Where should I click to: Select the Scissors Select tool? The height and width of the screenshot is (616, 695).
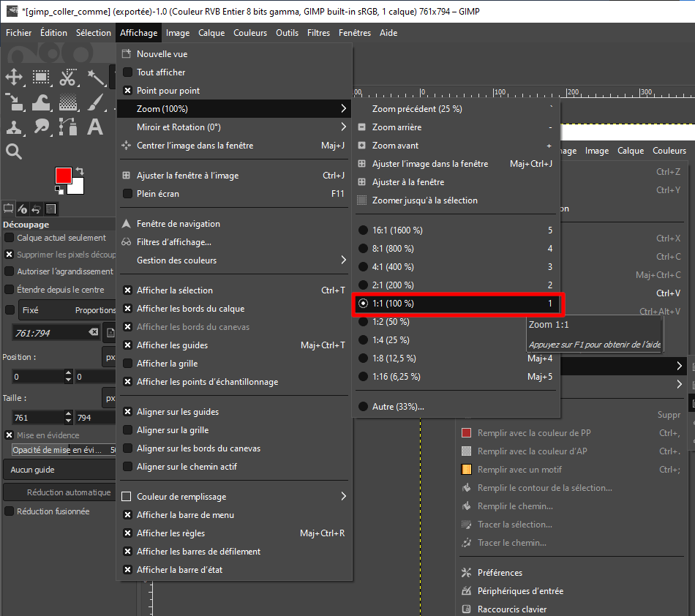pyautogui.click(x=68, y=78)
